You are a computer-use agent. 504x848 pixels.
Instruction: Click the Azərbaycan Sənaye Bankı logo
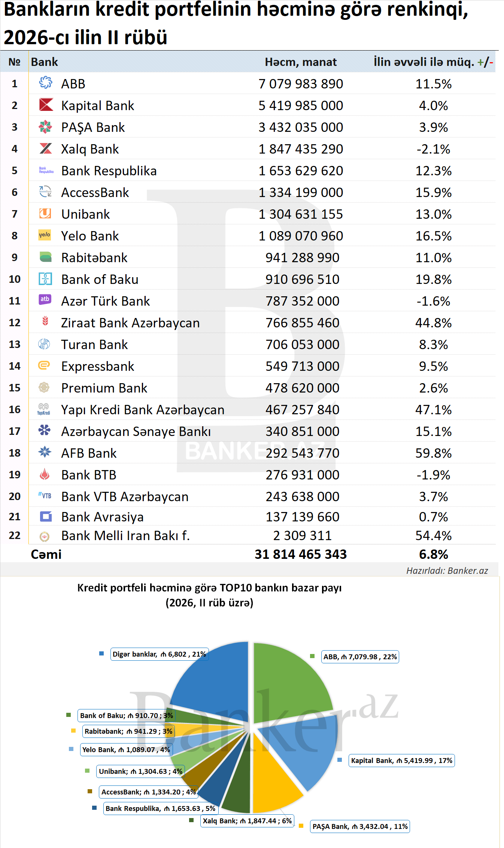coord(45,430)
